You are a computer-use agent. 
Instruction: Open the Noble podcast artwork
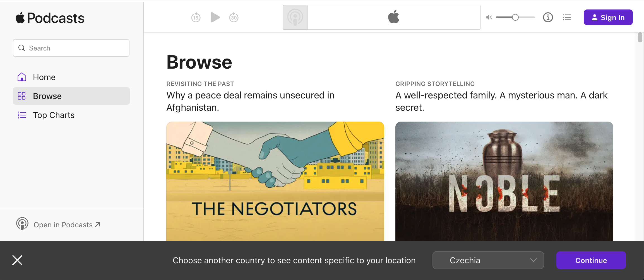504,181
